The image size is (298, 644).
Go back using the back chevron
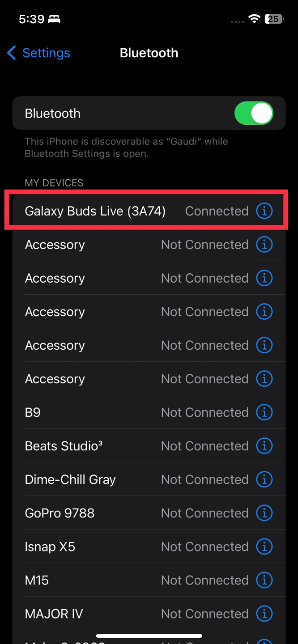[x=12, y=53]
